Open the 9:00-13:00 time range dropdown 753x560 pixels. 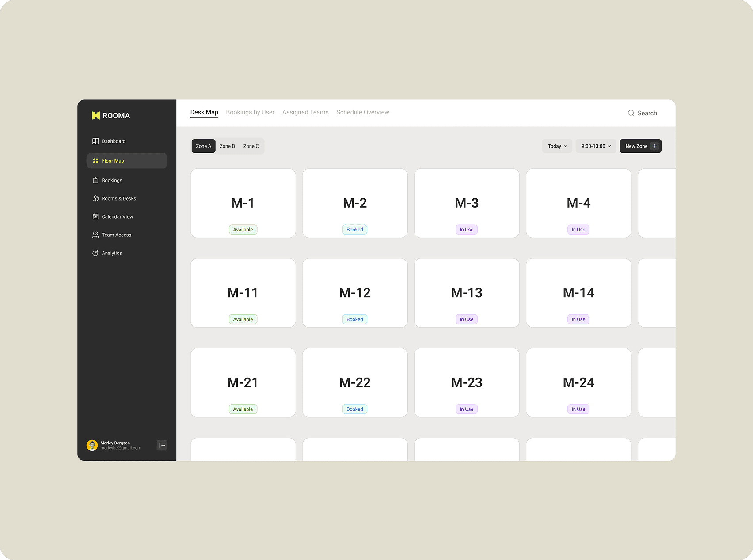point(596,146)
